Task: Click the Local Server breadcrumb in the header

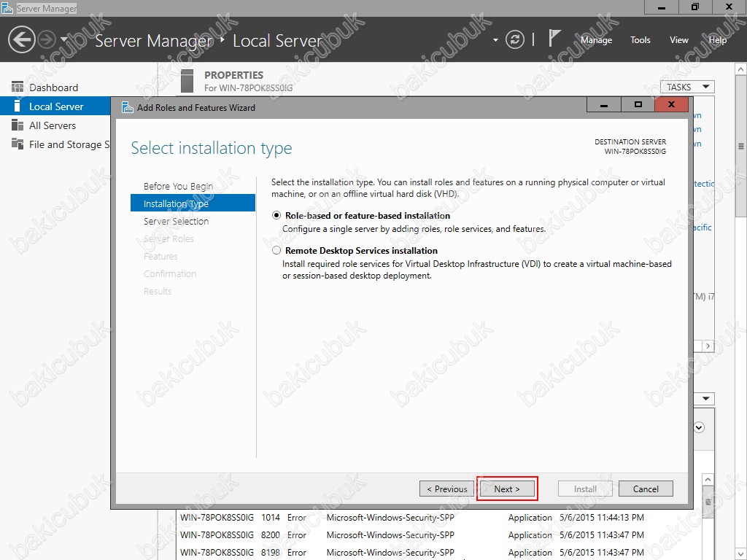Action: 277,41
